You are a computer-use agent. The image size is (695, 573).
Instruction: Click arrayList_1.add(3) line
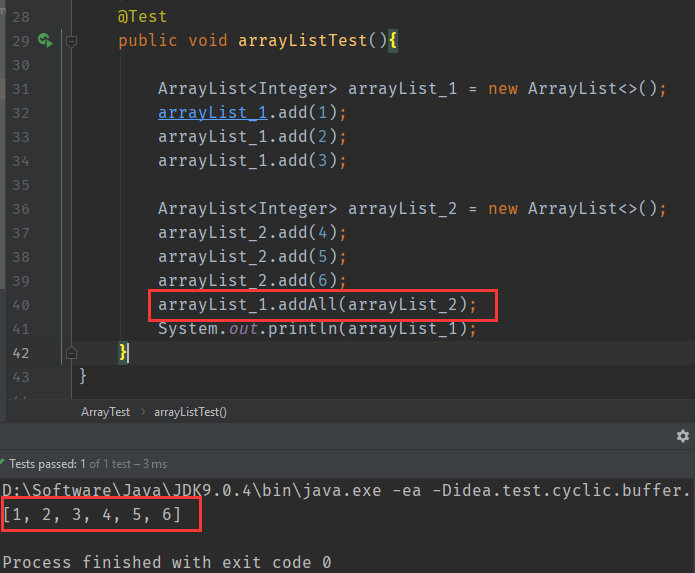[252, 160]
